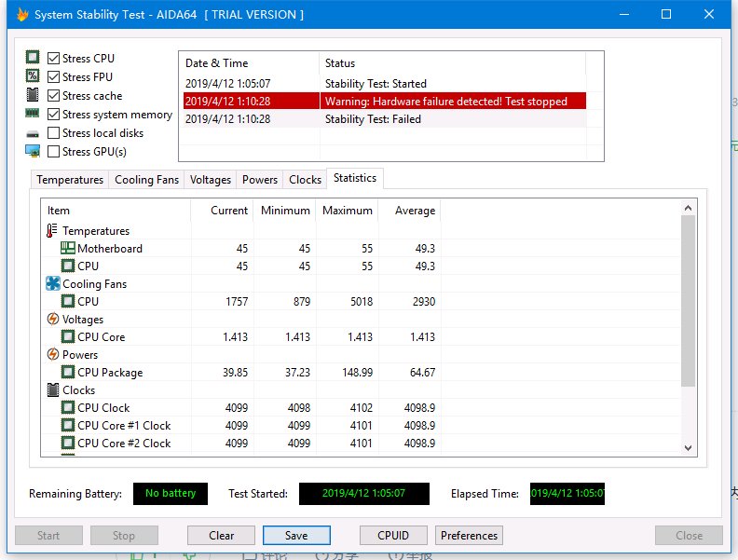Open the Cooling Fans tab
738x560 pixels.
pyautogui.click(x=147, y=180)
